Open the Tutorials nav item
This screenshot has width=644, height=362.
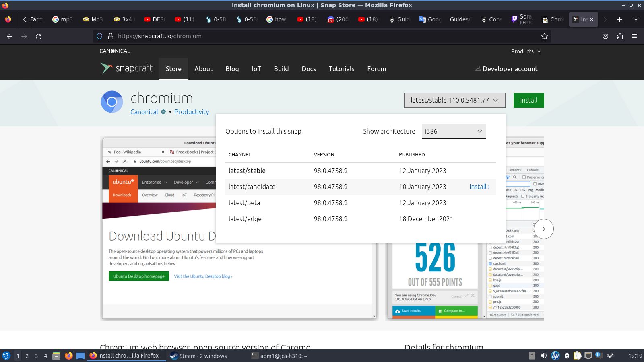[341, 69]
